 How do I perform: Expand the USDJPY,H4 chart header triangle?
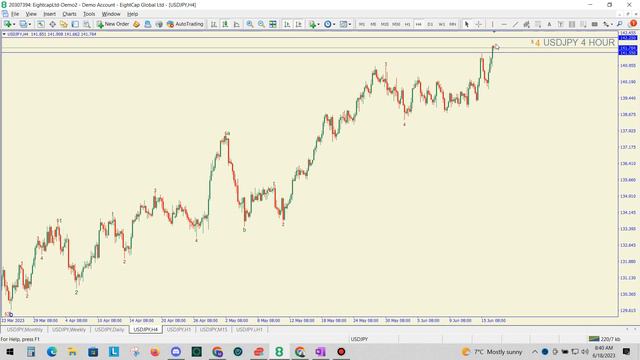point(4,34)
